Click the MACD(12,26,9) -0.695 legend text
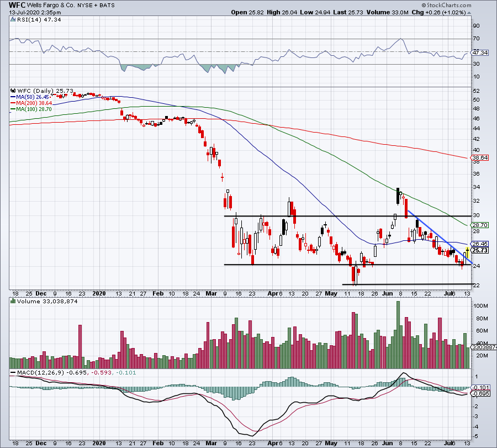This screenshot has height=448, width=497. point(52,372)
